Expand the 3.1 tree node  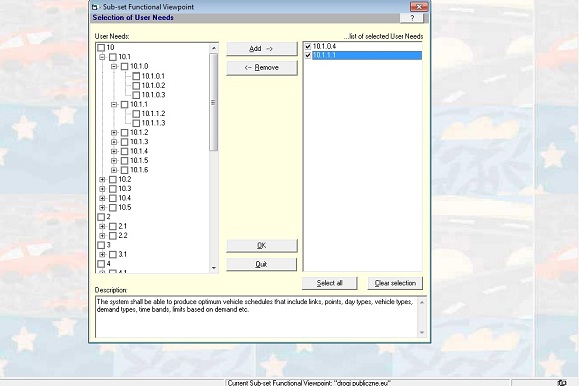click(x=102, y=255)
